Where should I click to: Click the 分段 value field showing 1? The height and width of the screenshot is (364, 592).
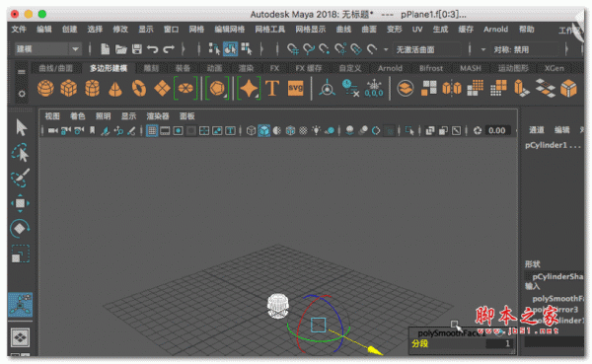pyautogui.click(x=498, y=343)
